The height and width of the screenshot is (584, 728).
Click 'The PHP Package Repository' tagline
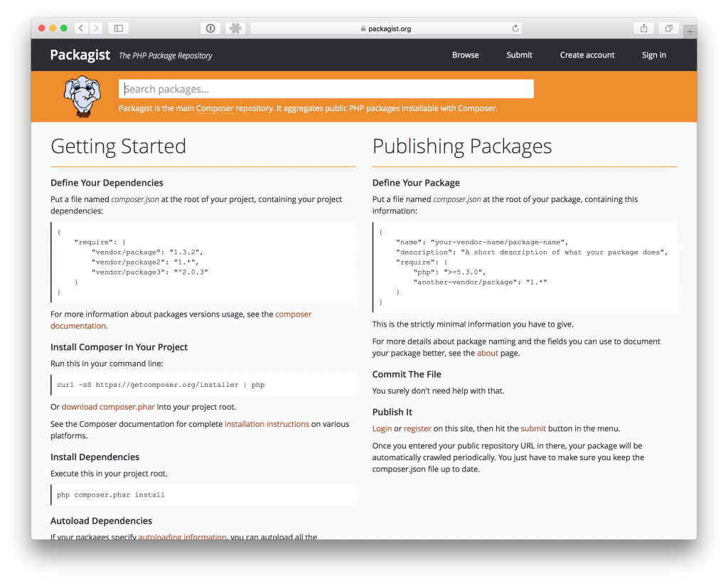coord(165,55)
